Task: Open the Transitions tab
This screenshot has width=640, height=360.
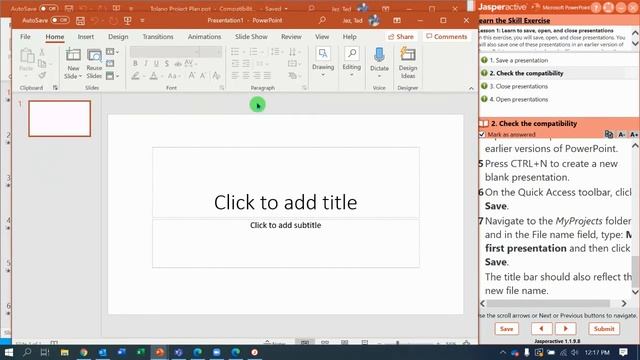Action: point(158,37)
